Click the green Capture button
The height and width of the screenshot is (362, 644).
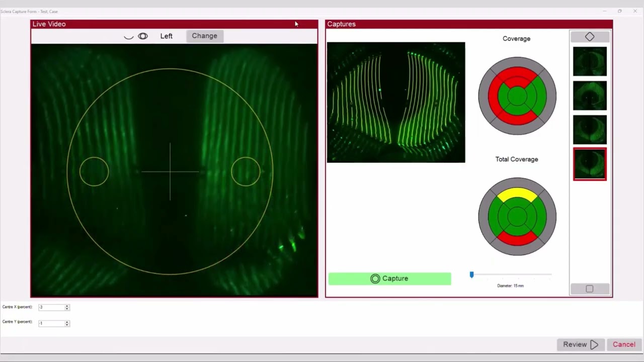[389, 279]
